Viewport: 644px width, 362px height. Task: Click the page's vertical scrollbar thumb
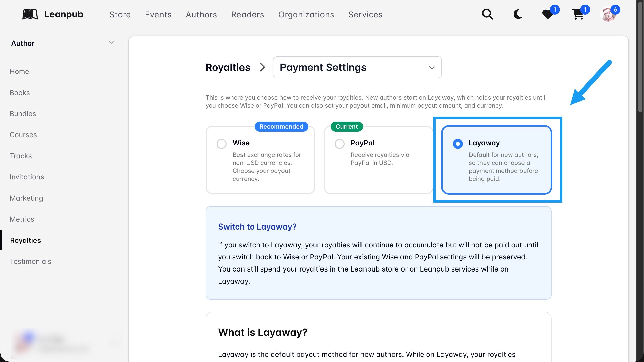[640, 57]
